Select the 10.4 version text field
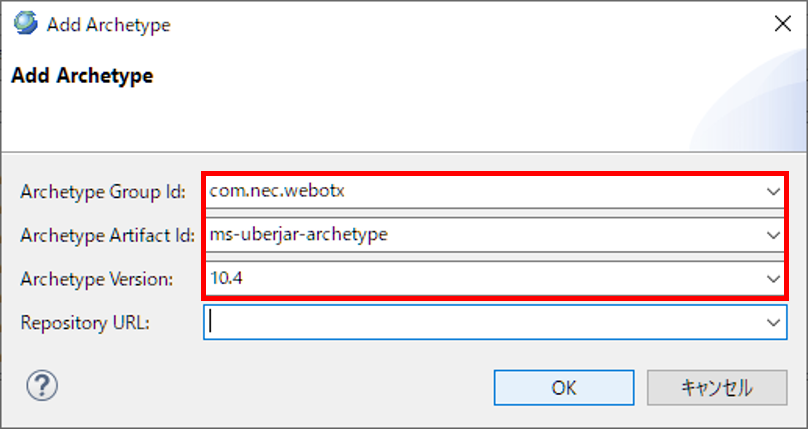 tap(480, 279)
